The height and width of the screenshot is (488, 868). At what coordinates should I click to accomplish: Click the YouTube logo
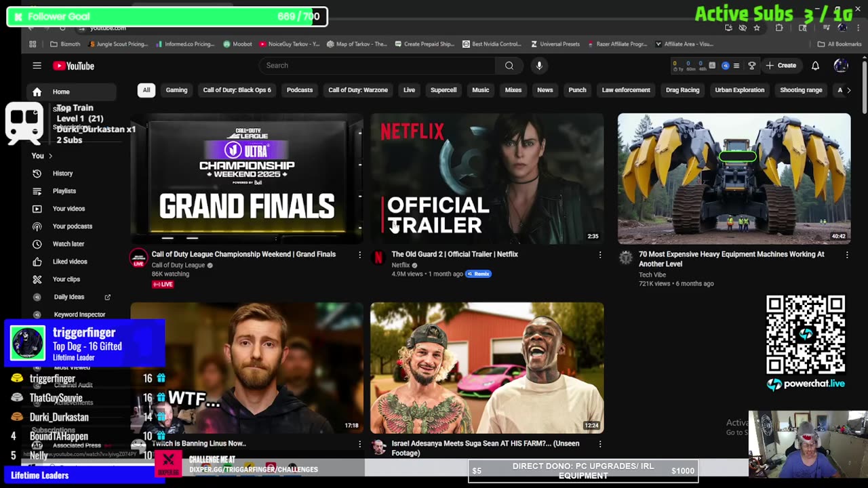[x=73, y=66]
